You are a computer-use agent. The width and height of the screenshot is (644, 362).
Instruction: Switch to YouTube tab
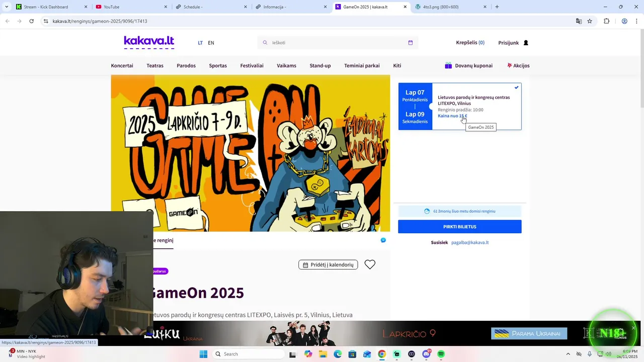click(x=131, y=7)
